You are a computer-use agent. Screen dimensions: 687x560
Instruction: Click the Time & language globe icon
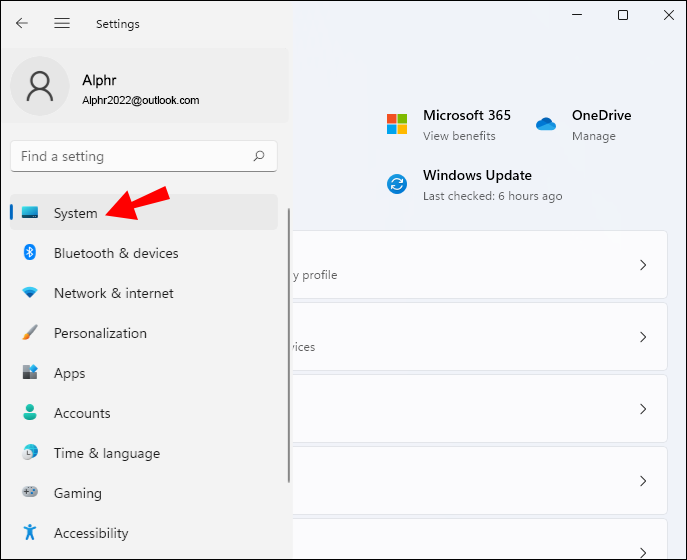click(x=30, y=453)
